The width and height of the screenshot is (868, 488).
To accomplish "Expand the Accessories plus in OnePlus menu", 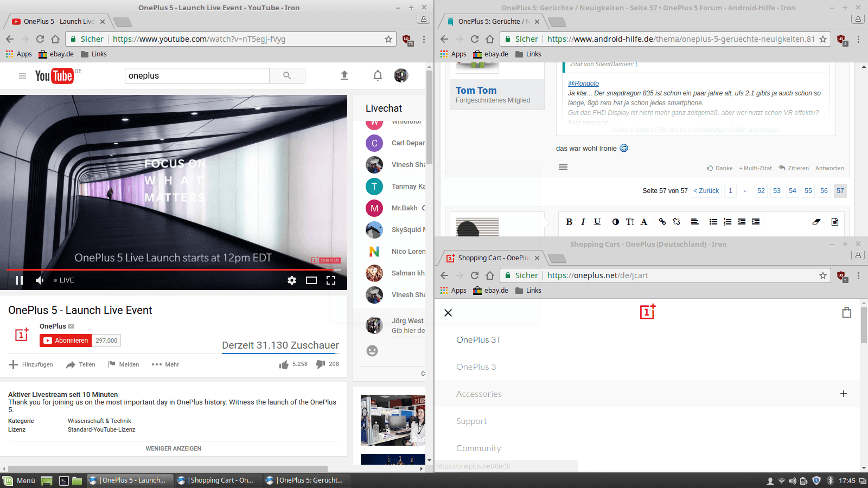I will pos(844,394).
